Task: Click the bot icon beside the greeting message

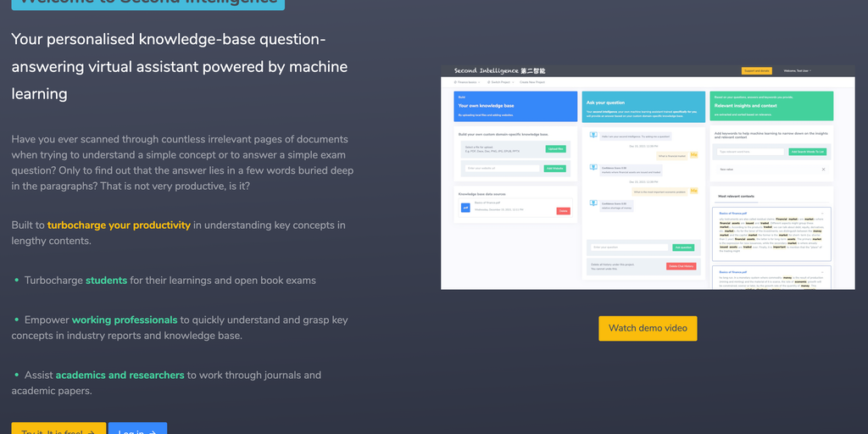Action: pos(593,135)
